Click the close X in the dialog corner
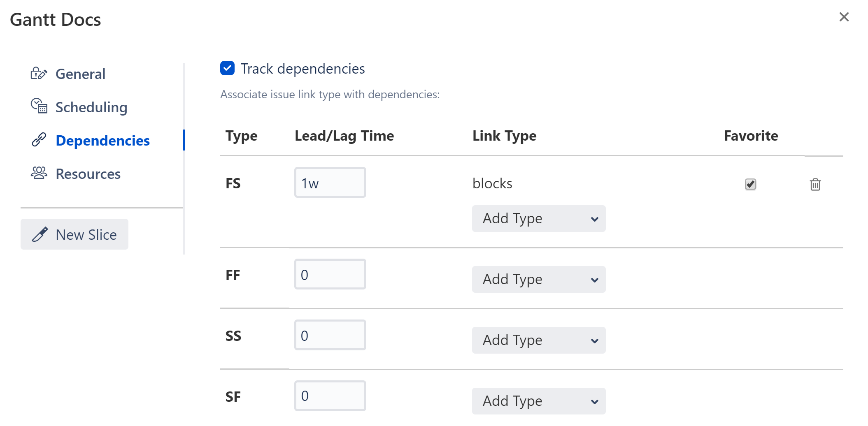The width and height of the screenshot is (868, 426). pyautogui.click(x=844, y=17)
